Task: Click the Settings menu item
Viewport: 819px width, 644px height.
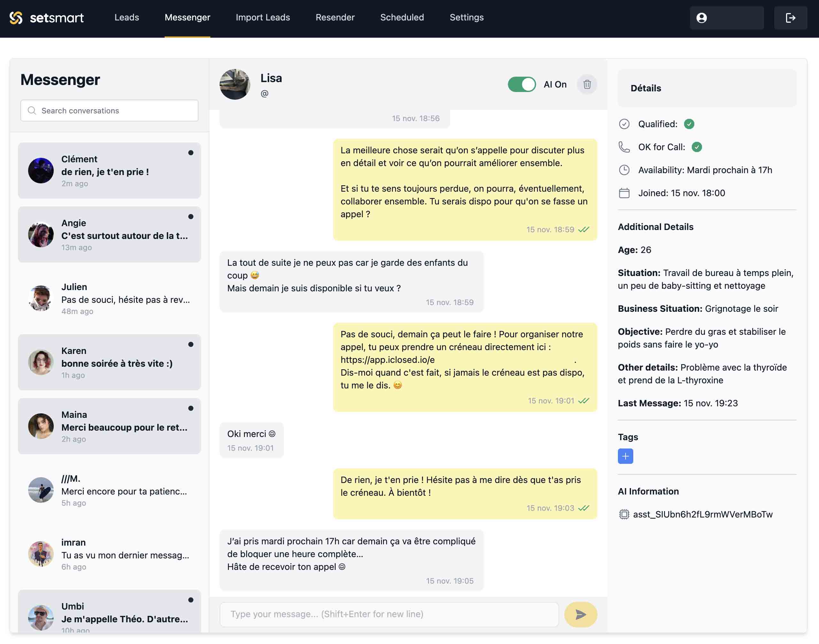Action: (466, 17)
